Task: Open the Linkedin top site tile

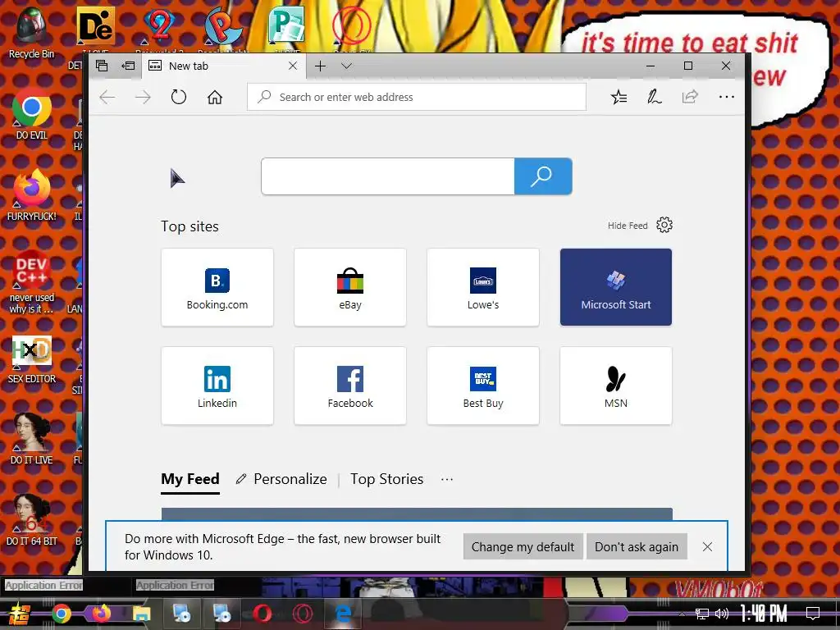Action: [x=217, y=386]
